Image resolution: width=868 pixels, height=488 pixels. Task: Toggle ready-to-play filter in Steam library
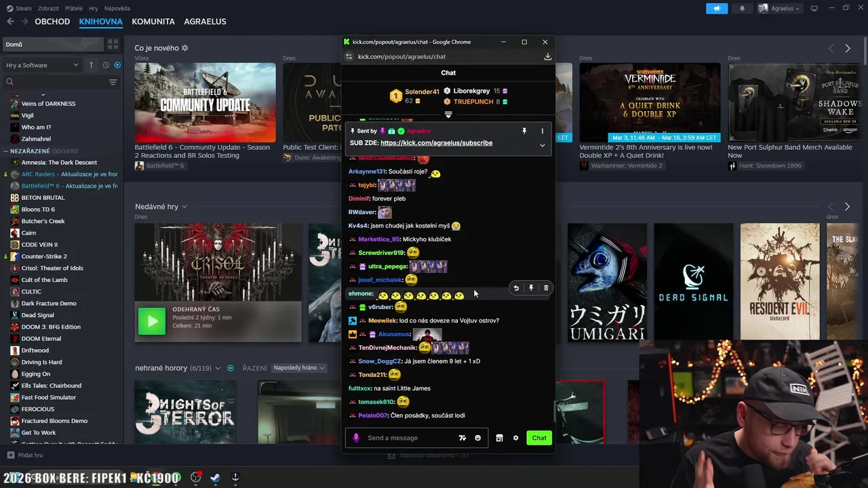point(117,65)
